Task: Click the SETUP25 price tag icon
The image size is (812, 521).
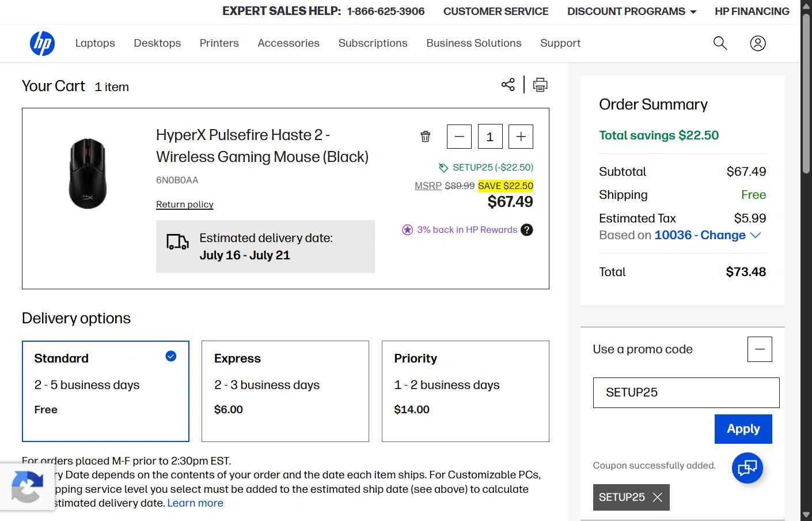Action: (x=443, y=168)
